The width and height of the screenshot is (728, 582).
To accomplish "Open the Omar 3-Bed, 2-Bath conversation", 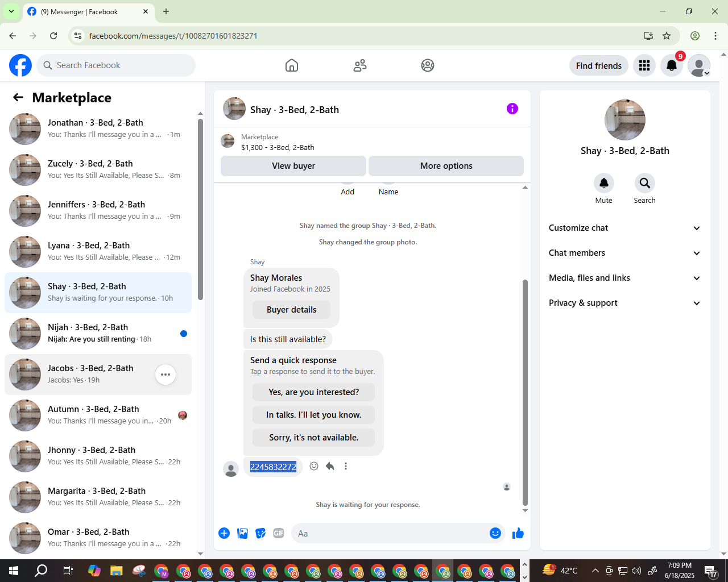I will click(x=98, y=538).
